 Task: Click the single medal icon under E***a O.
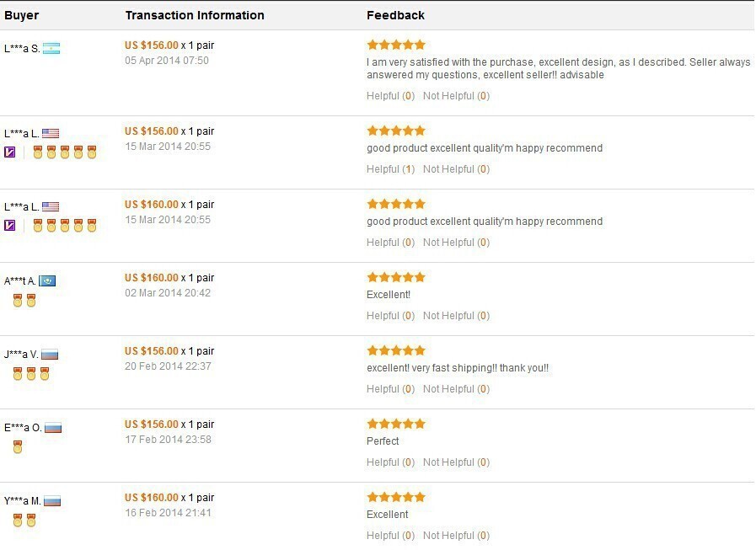18,447
